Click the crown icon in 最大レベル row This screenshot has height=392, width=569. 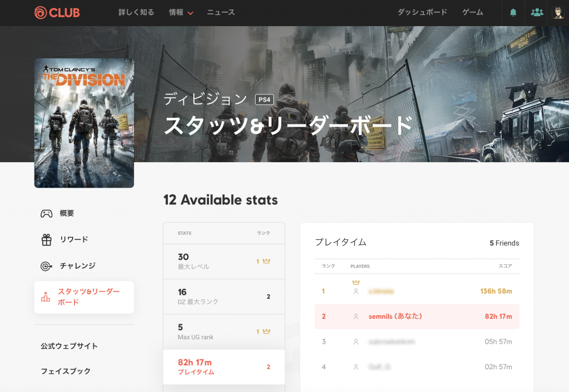[x=266, y=261]
